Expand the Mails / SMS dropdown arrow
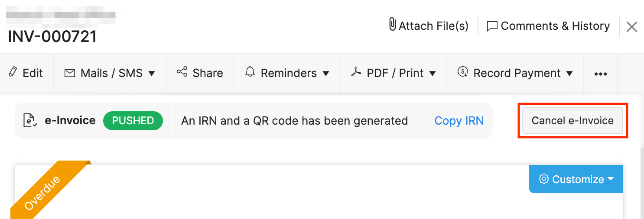The height and width of the screenshot is (219, 644). tap(152, 74)
